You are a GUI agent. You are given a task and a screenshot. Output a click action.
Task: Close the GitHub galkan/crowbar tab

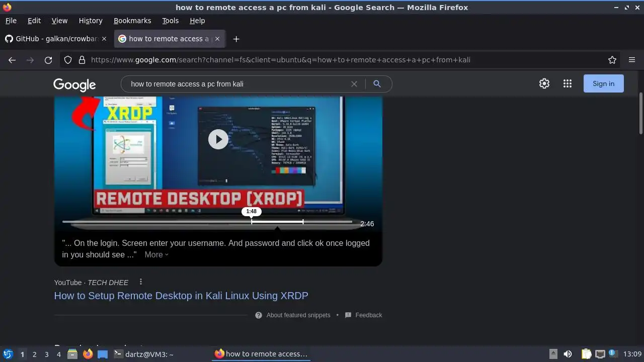click(x=104, y=39)
